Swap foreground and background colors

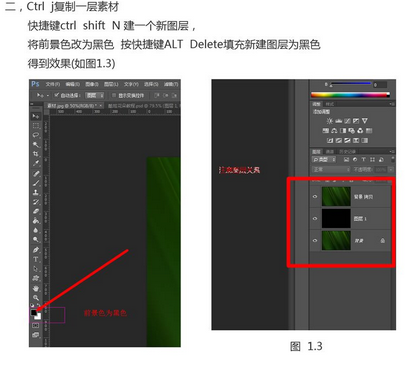(x=39, y=305)
